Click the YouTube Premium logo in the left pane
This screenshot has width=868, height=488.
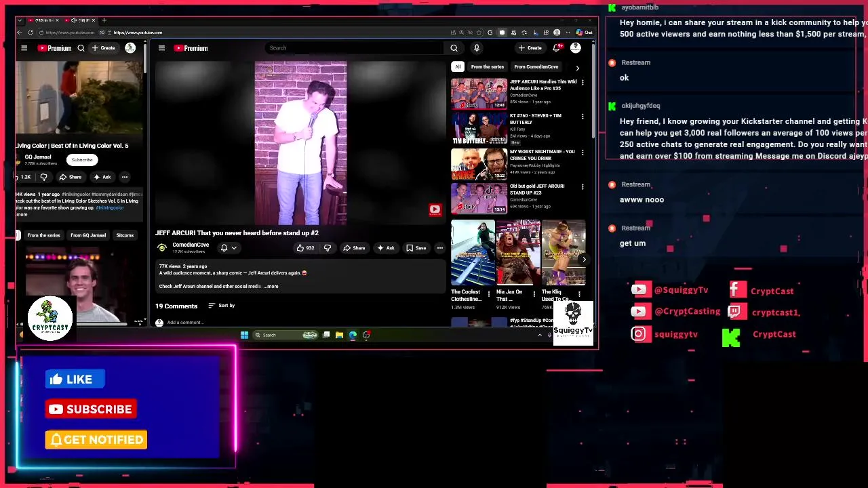[x=54, y=48]
